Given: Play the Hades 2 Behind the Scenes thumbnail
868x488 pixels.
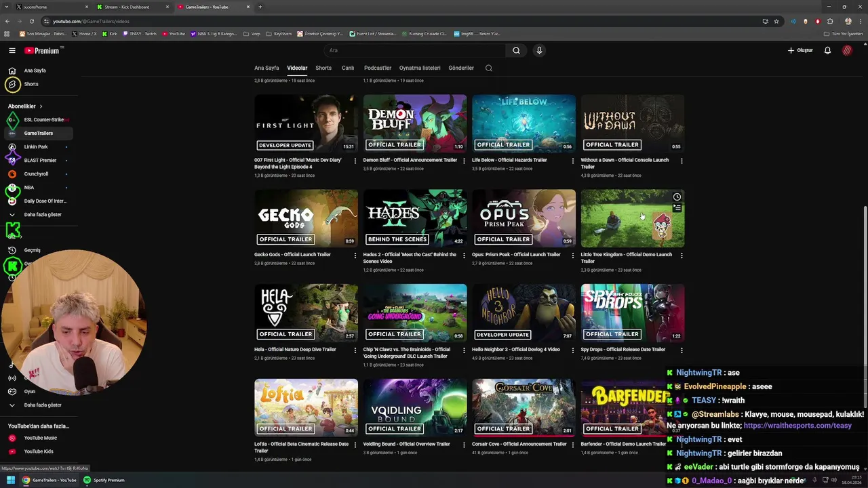Looking at the screenshot, I should click(x=415, y=218).
